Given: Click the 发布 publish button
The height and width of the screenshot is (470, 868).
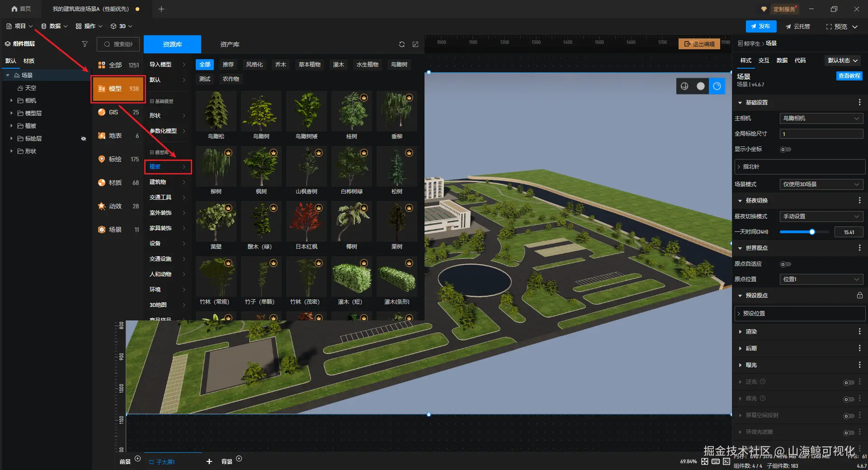Looking at the screenshot, I should click(x=761, y=26).
